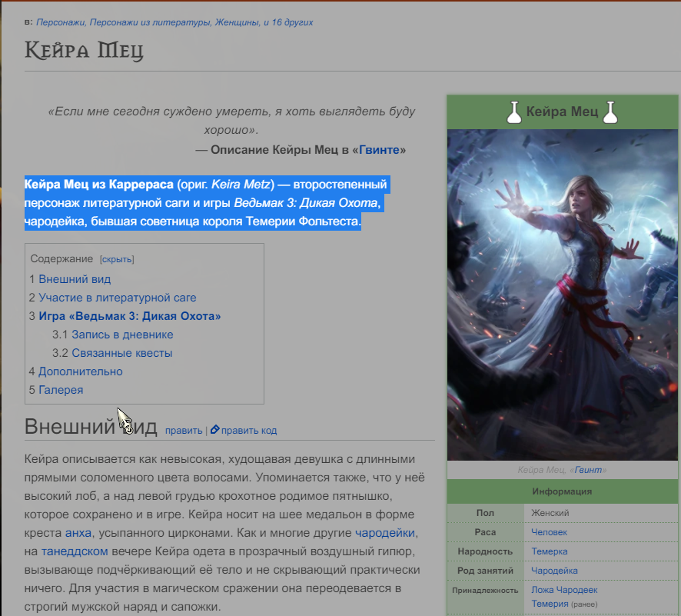681x616 pixels.
Task: Open править код for Внешний вид section
Action: tap(249, 431)
